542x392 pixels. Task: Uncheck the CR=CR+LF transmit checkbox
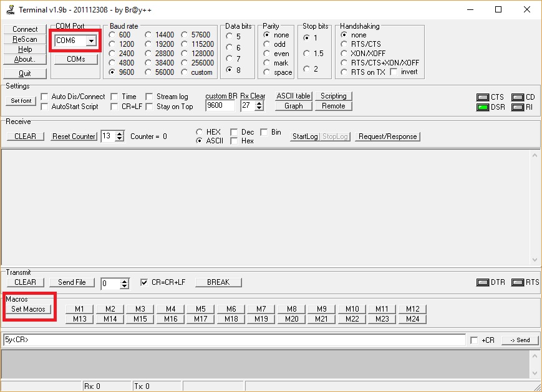pos(144,282)
